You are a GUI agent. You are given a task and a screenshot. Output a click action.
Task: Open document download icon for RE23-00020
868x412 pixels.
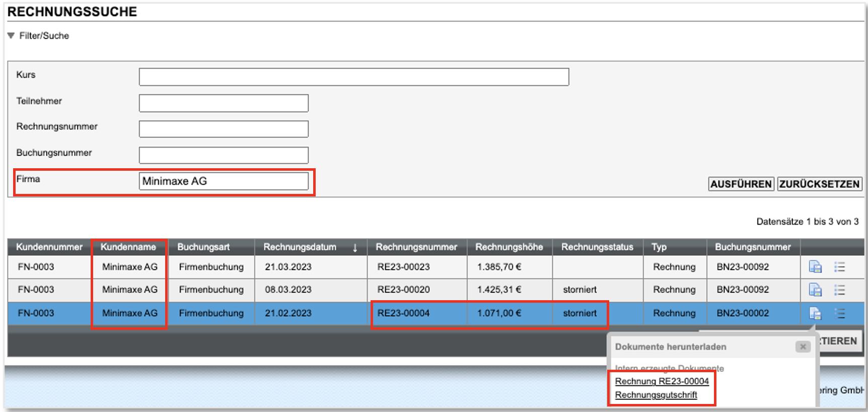coord(815,290)
